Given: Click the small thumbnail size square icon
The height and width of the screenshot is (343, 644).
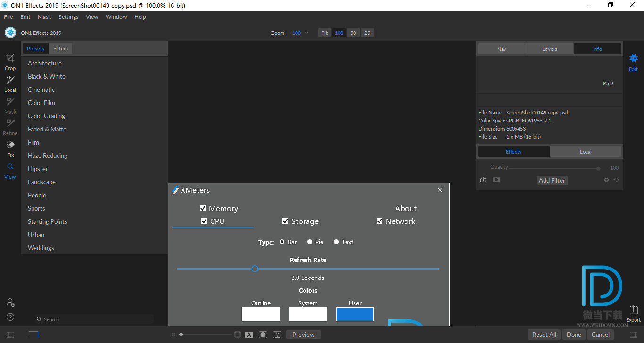Looking at the screenshot, I should point(173,335).
